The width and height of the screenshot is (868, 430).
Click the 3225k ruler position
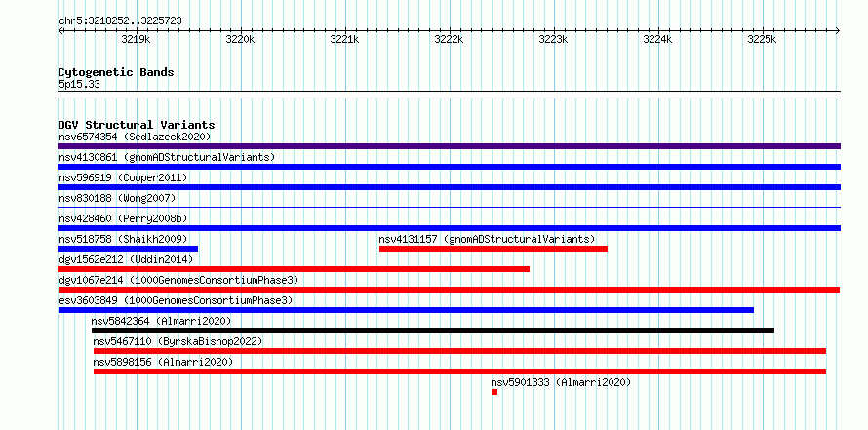point(762,39)
